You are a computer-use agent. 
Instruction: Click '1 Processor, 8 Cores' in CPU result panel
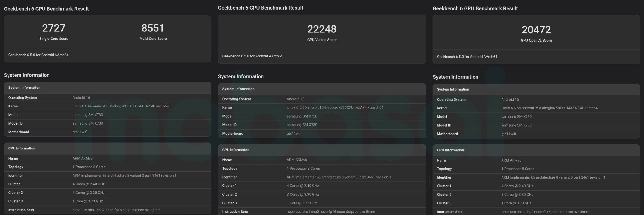click(89, 167)
